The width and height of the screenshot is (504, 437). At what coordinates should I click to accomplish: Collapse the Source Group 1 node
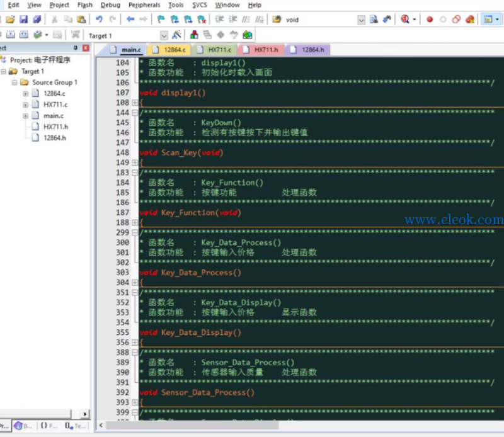[14, 82]
